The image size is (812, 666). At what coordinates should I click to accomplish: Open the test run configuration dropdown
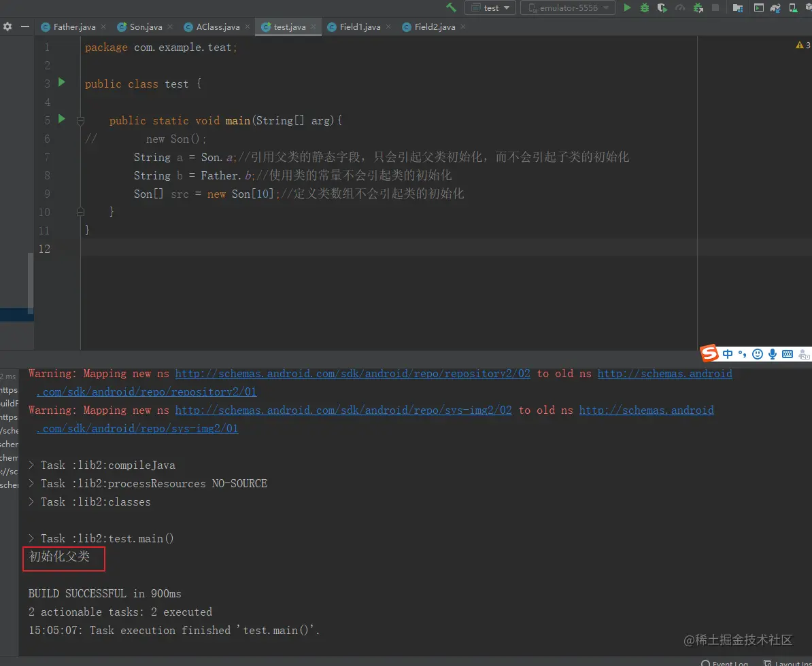(x=490, y=7)
